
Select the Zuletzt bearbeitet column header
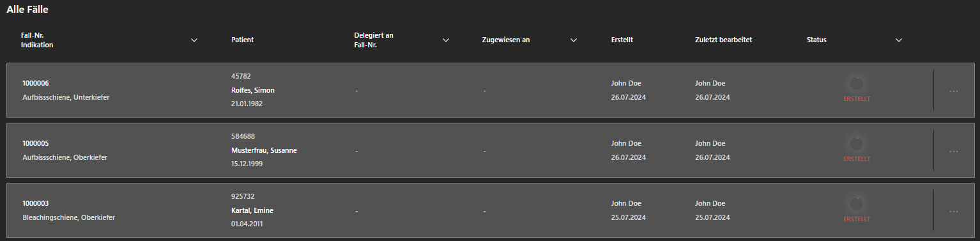coord(723,40)
